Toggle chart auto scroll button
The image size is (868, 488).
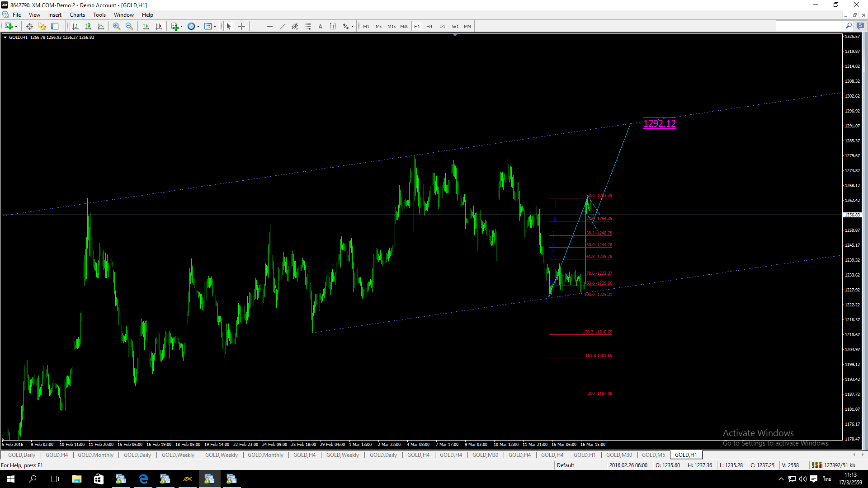[146, 26]
